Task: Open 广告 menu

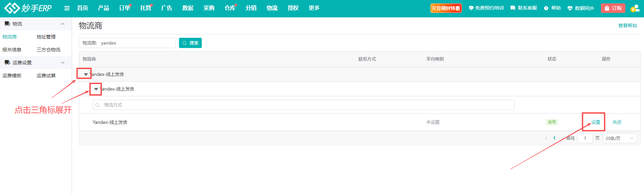Action: 167,8
